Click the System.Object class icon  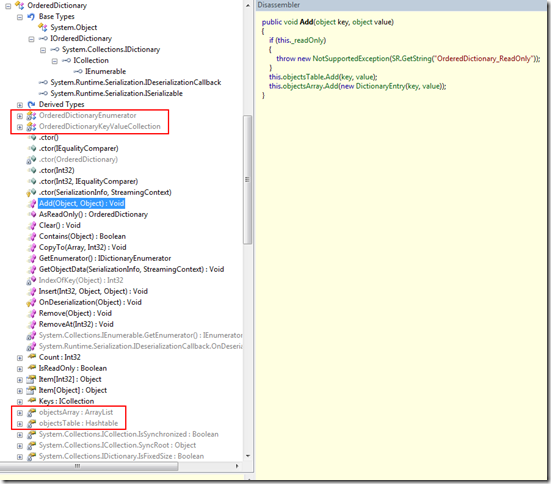coord(43,27)
